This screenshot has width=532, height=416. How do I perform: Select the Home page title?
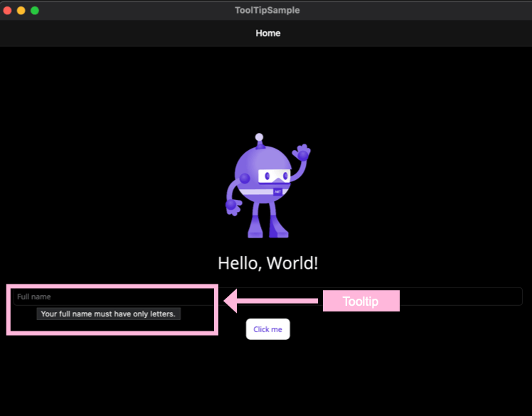268,33
